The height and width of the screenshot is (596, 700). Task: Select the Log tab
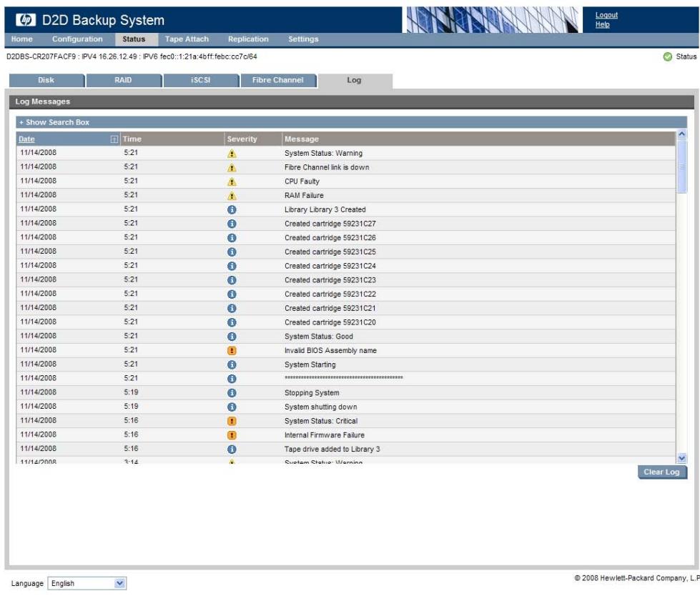coord(355,80)
